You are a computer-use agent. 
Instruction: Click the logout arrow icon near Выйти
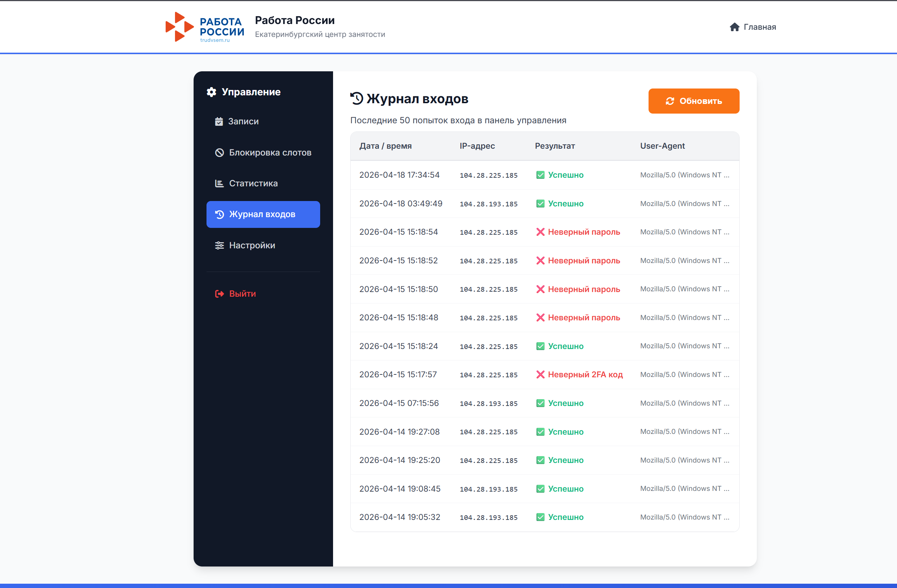click(219, 294)
